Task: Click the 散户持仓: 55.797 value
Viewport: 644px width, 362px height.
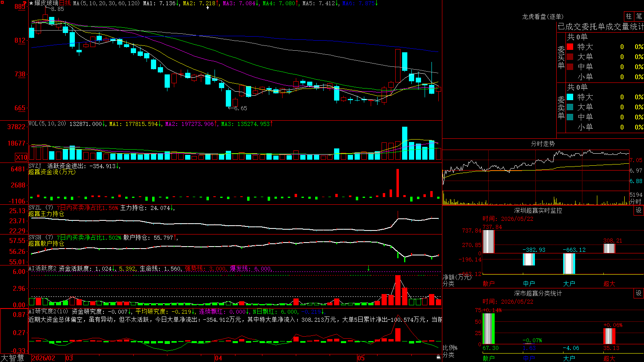Action: (x=149, y=238)
